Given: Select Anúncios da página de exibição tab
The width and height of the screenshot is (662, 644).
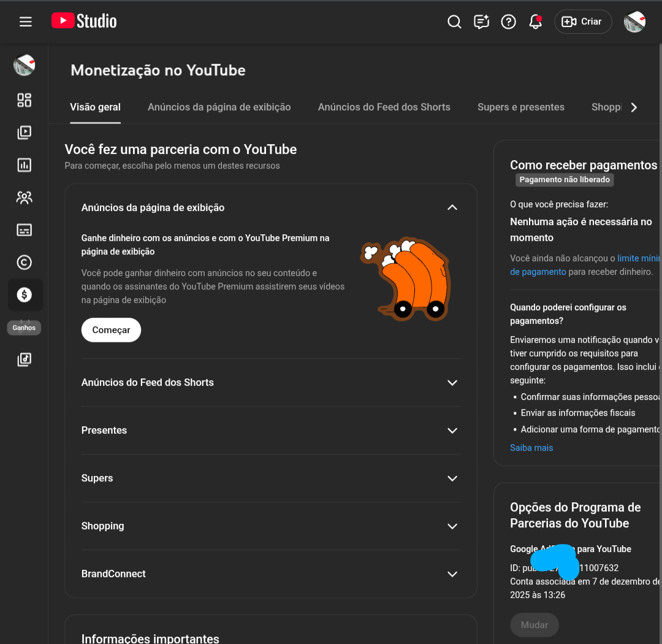Looking at the screenshot, I should click(219, 107).
